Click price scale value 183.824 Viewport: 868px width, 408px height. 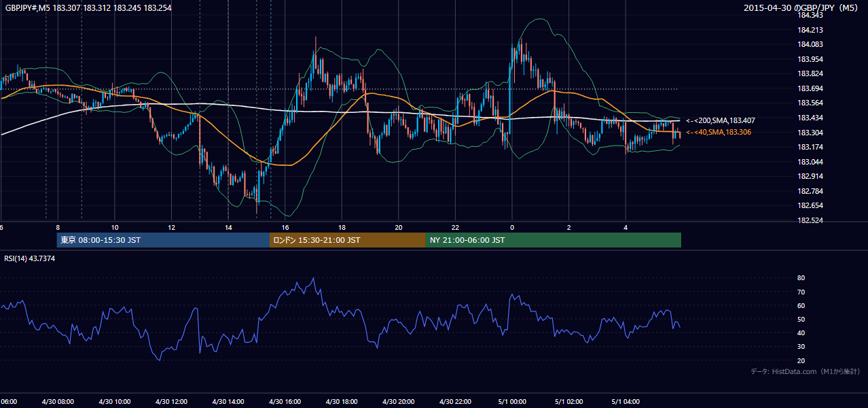click(810, 73)
